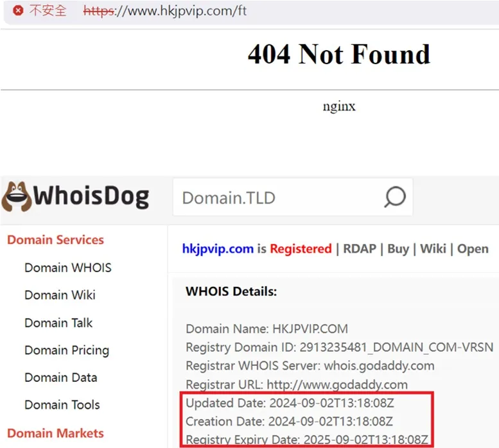Image resolution: width=499 pixels, height=448 pixels.
Task: Open the RDAP link
Action: pyautogui.click(x=360, y=248)
